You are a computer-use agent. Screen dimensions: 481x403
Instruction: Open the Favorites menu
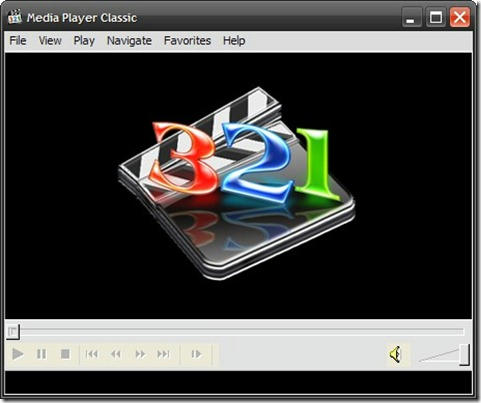coord(187,41)
